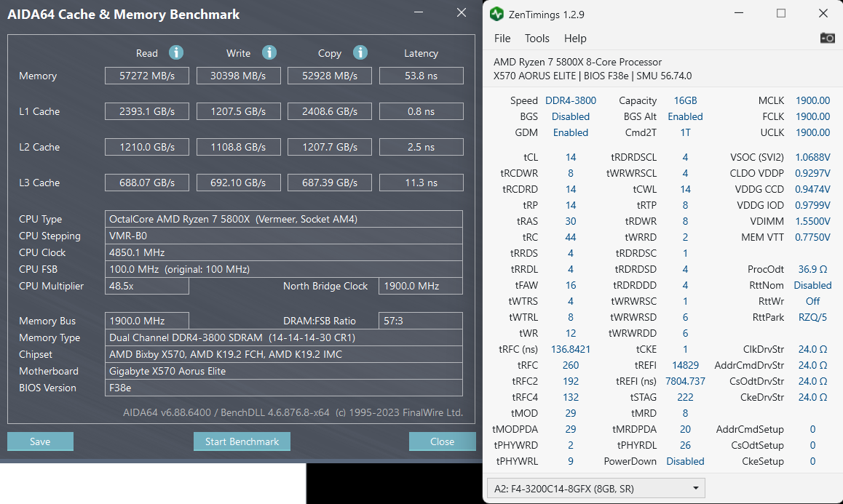
Task: Save the AIDA64 benchmark results
Action: pyautogui.click(x=40, y=441)
